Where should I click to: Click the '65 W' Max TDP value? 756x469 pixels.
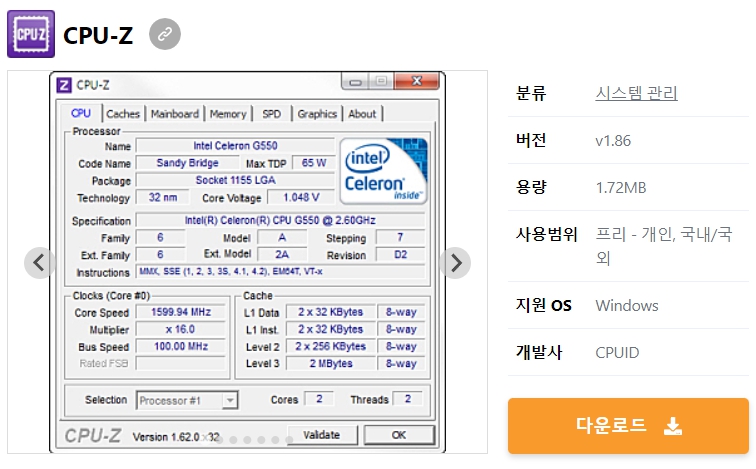(x=314, y=163)
